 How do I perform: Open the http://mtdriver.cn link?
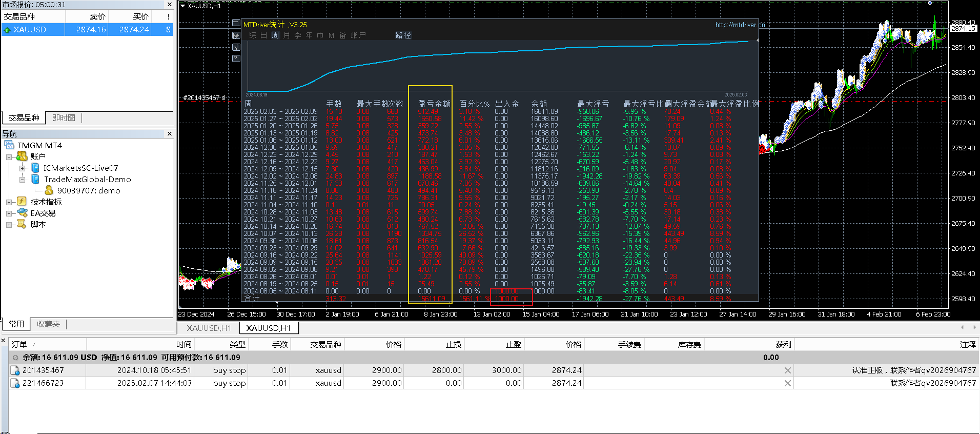click(x=740, y=25)
